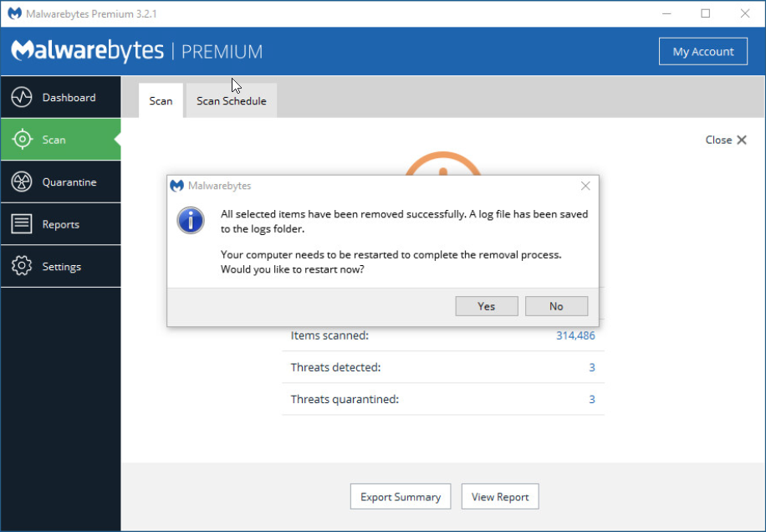Close the restart dialog with the X
This screenshot has height=532, width=766.
tap(585, 186)
